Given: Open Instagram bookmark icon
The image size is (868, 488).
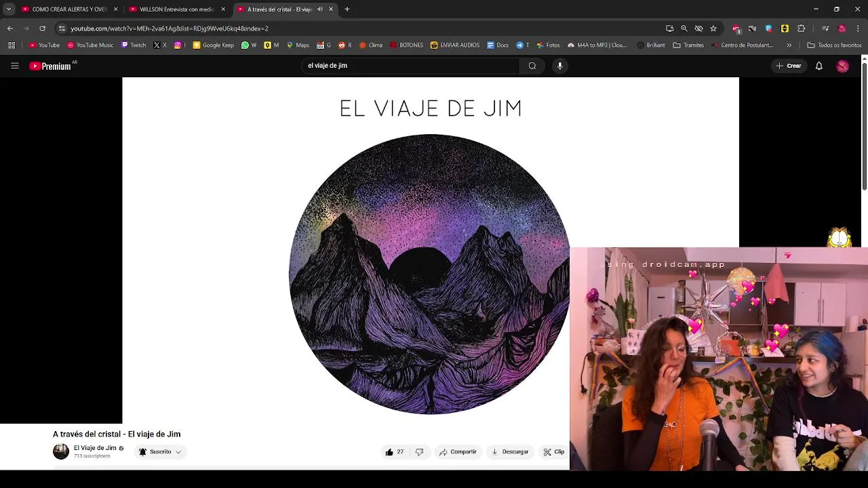Looking at the screenshot, I should tap(179, 45).
